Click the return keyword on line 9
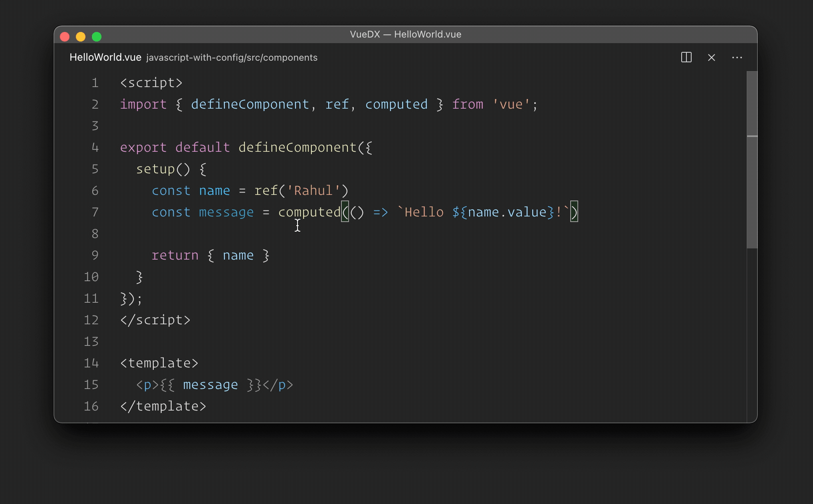The width and height of the screenshot is (813, 504). pyautogui.click(x=175, y=255)
